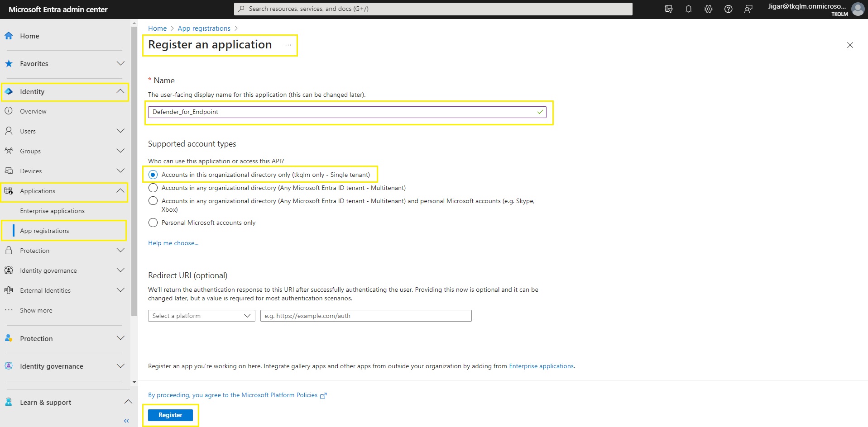The height and width of the screenshot is (427, 868).
Task: Click the Identity diamond icon
Action: tap(9, 91)
